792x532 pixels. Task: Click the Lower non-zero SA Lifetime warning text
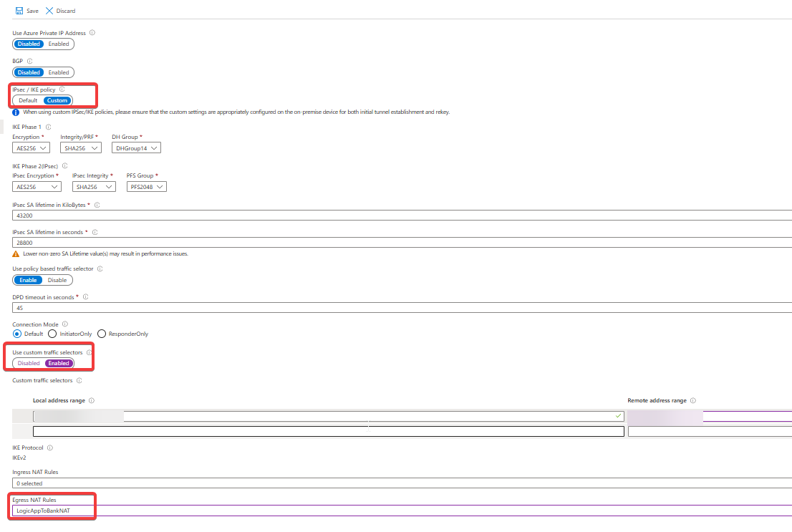point(105,254)
